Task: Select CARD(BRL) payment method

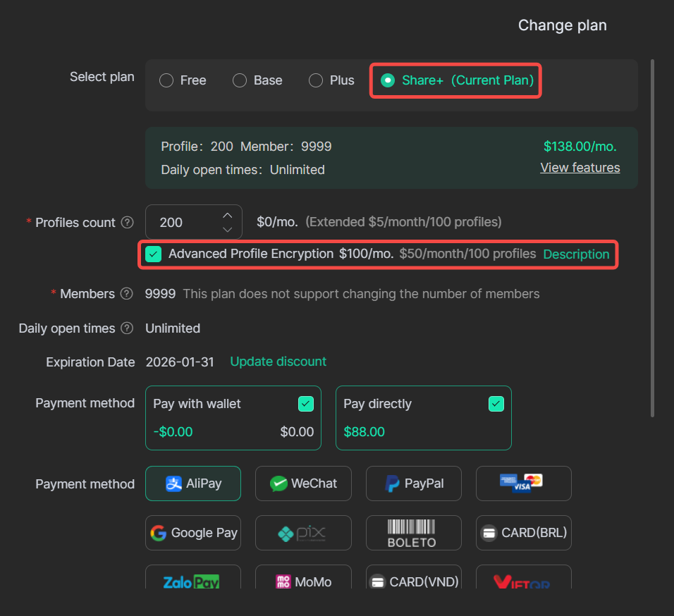Action: click(523, 533)
